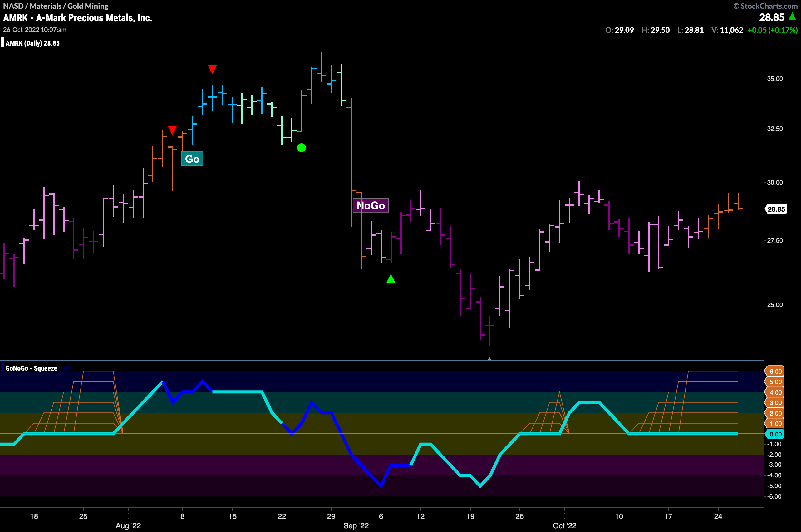
Task: Click the +0.05 (+0.17%) change value
Action: (x=773, y=30)
